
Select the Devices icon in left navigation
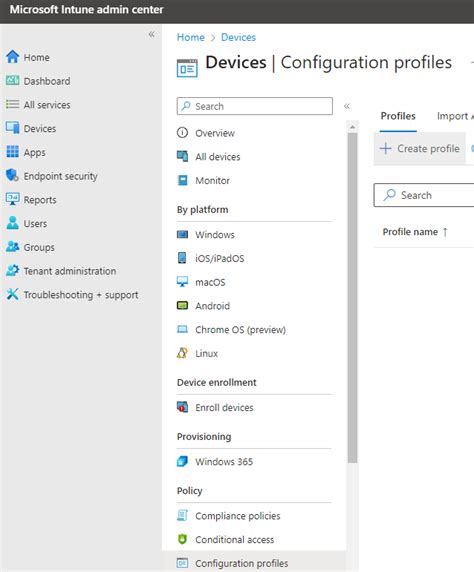click(12, 128)
